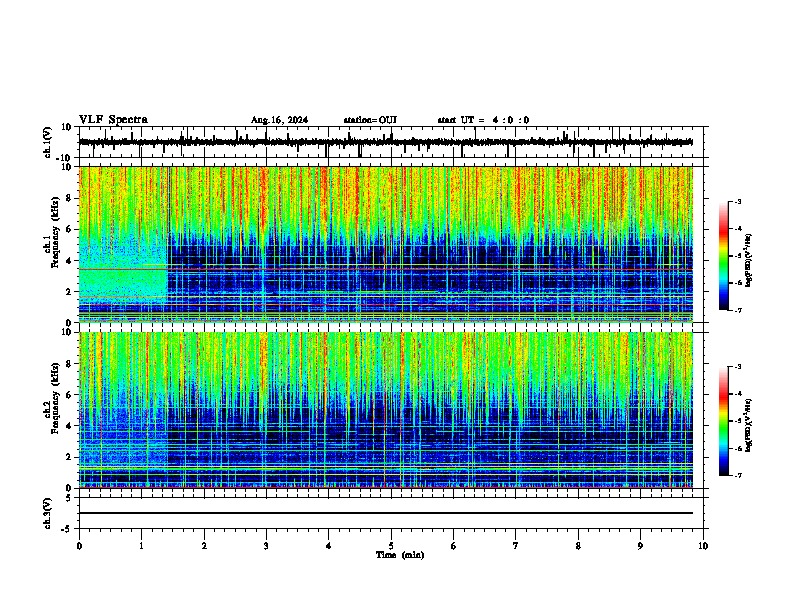Click the ch.1 voltage waveform trace
792x612 pixels.
coord(385,142)
